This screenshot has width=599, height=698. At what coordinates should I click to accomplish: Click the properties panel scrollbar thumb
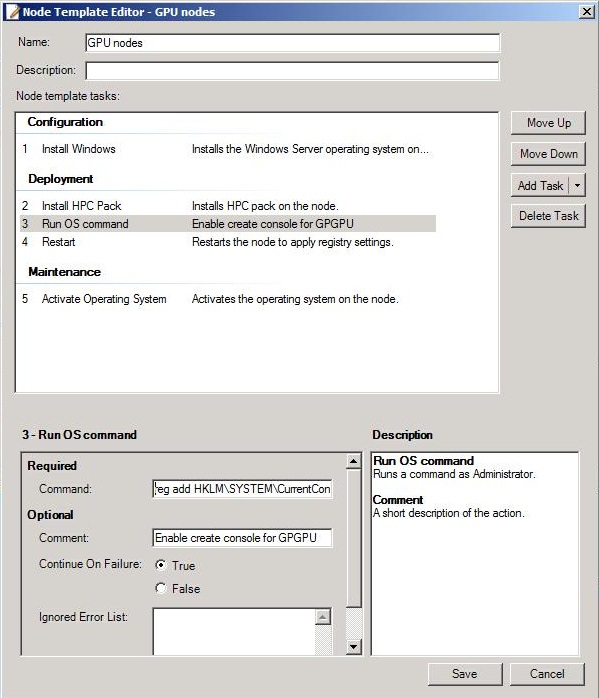pyautogui.click(x=353, y=538)
